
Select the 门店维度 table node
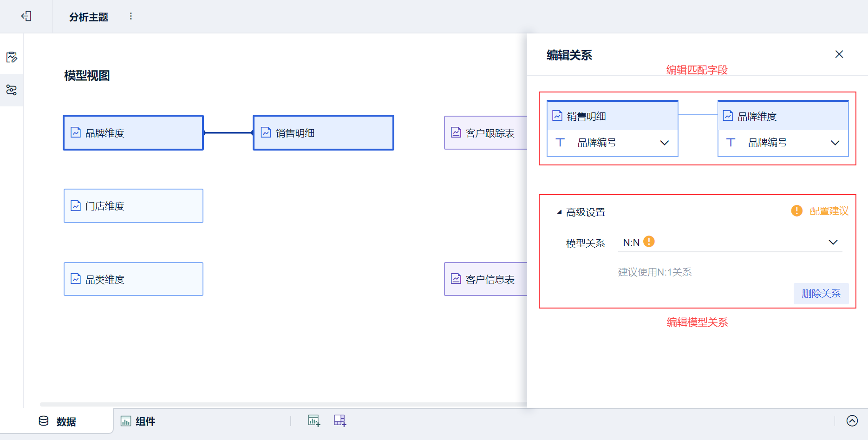133,206
